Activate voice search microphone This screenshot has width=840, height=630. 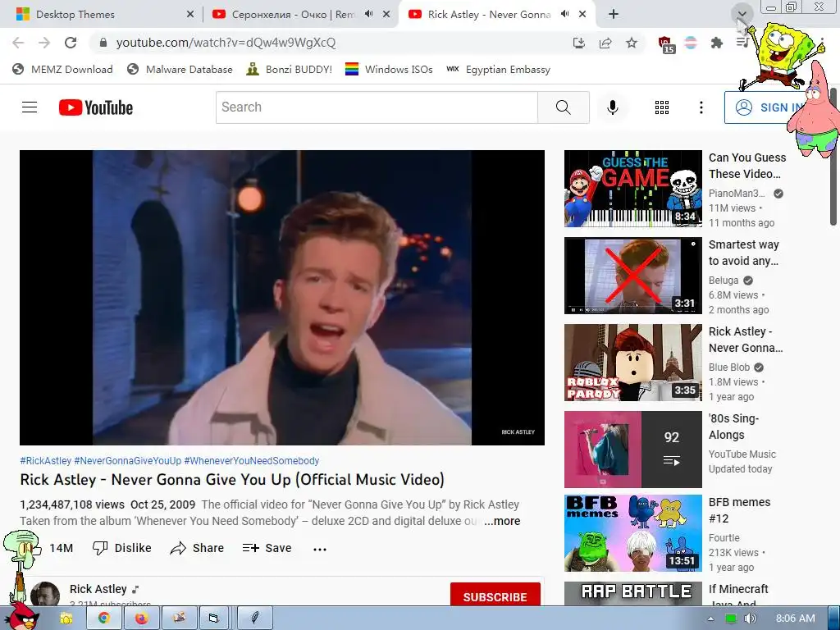pos(612,107)
